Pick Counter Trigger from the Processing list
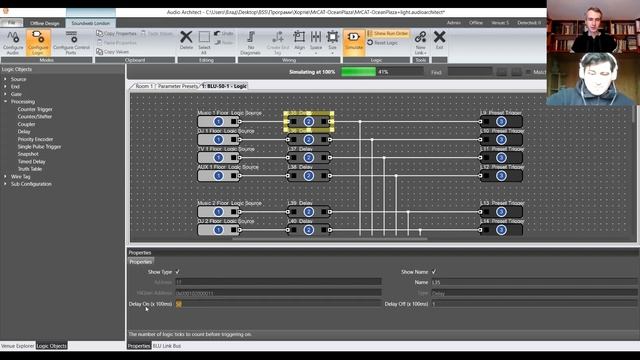 point(35,109)
